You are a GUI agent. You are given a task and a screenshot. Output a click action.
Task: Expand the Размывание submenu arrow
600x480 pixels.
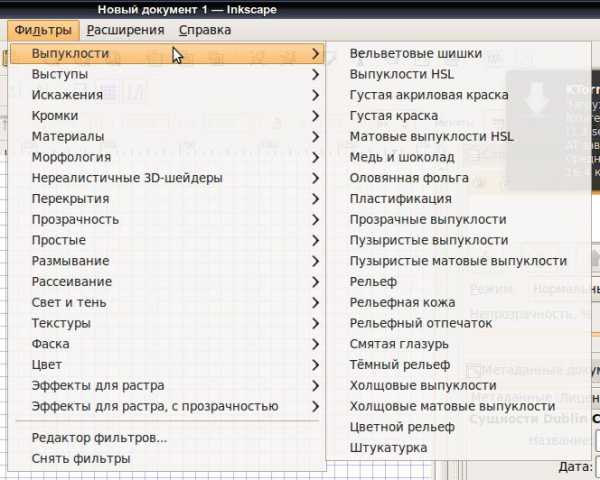[x=315, y=261]
